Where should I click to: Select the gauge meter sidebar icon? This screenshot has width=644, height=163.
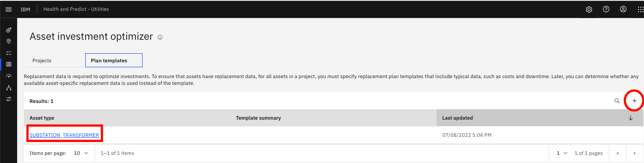click(9, 76)
